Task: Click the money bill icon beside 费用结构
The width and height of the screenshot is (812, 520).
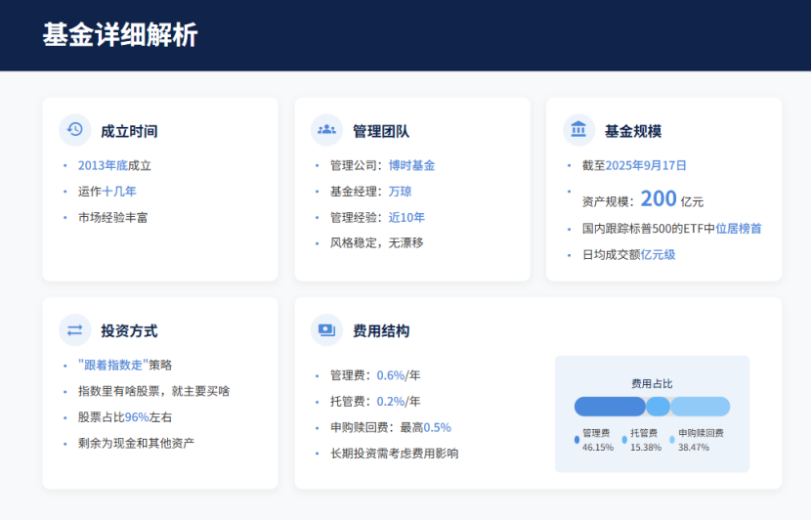Action: pyautogui.click(x=326, y=330)
